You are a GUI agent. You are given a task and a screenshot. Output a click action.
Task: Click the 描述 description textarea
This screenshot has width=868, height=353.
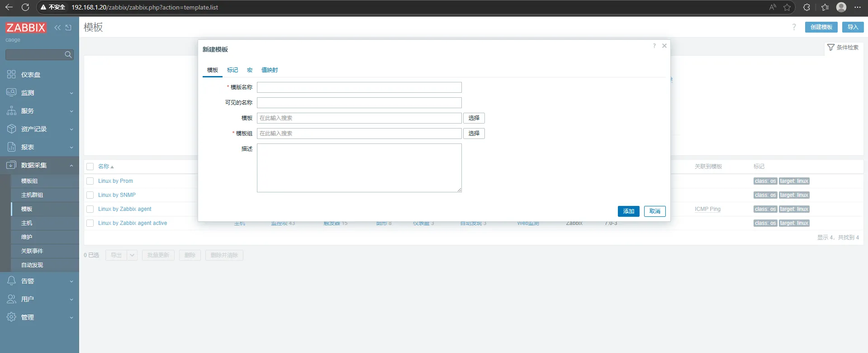click(359, 168)
